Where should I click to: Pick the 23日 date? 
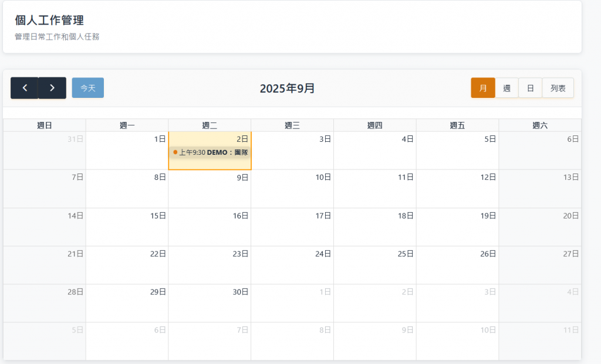pos(241,254)
